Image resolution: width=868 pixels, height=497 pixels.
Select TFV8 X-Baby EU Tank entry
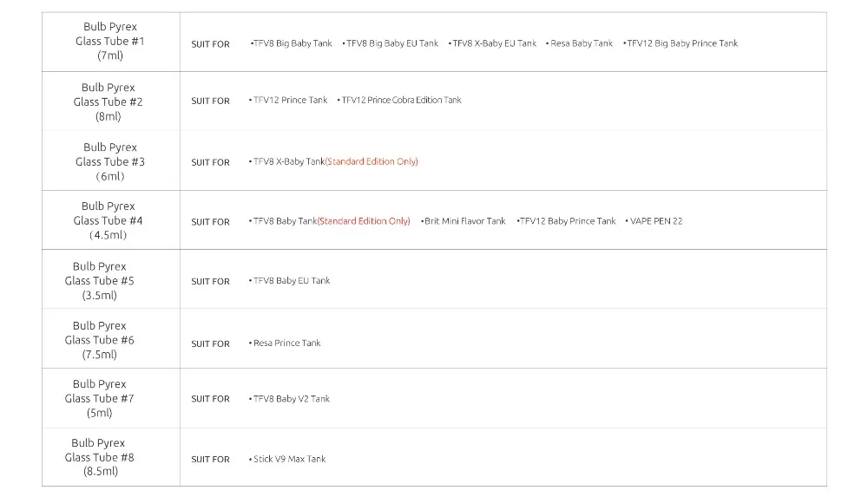point(493,43)
